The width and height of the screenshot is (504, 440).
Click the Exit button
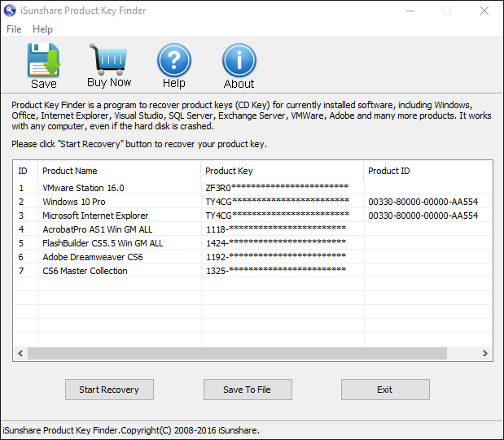[385, 390]
